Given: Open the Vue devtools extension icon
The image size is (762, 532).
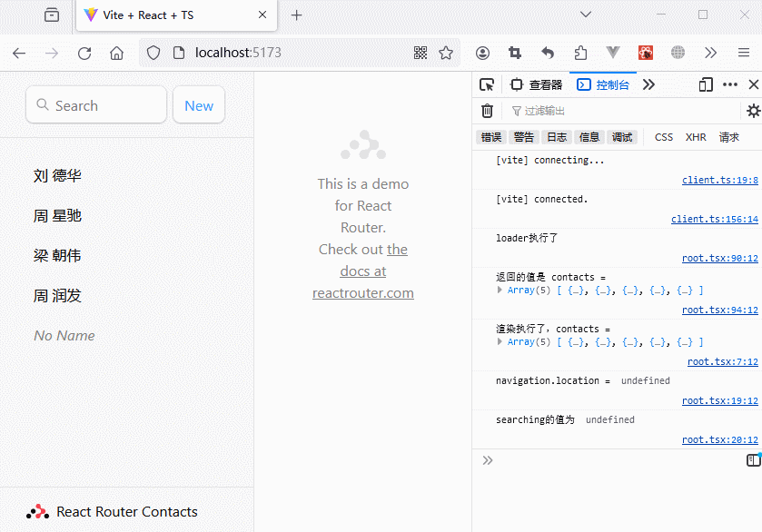Looking at the screenshot, I should click(x=613, y=53).
